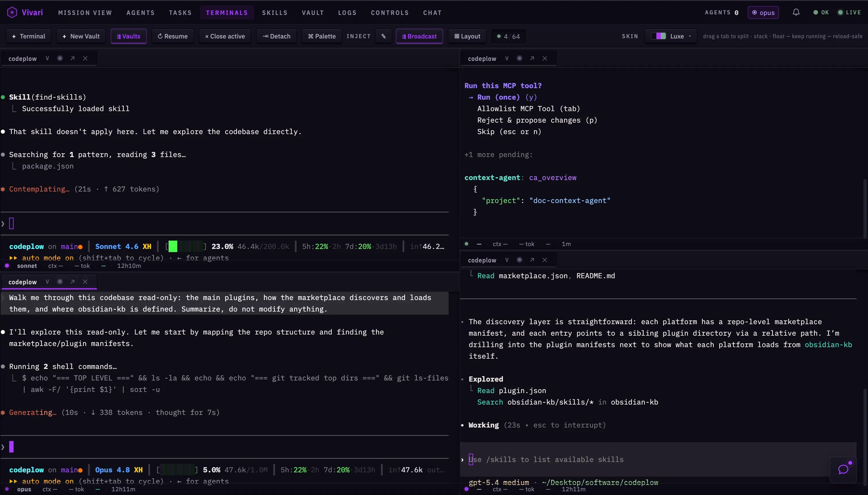Close the bottom-left codeplow tab
Screen dimensions: 868x495
[85, 282]
